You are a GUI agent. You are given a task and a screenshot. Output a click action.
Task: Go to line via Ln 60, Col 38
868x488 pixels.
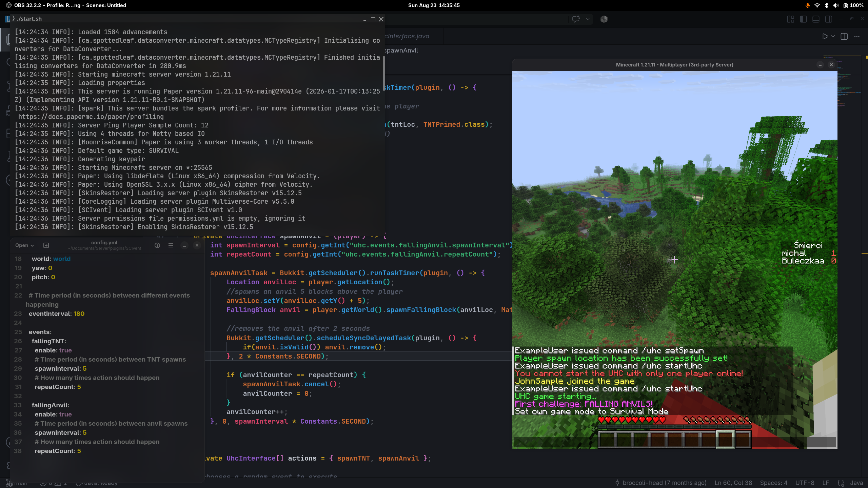(733, 483)
